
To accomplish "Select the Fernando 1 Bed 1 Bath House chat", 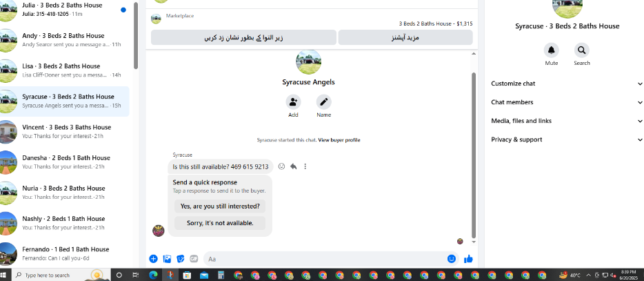I will 65,253.
